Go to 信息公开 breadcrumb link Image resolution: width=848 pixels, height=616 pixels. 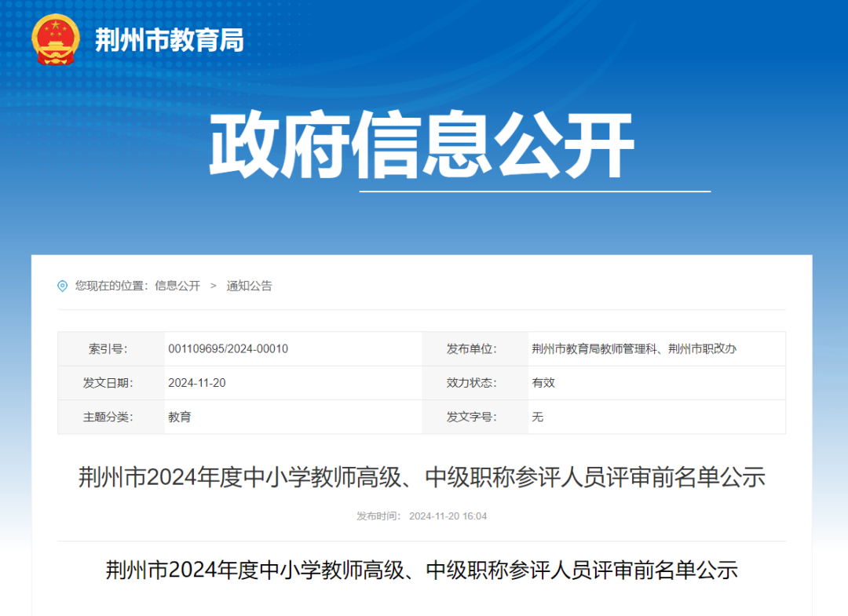click(x=177, y=286)
